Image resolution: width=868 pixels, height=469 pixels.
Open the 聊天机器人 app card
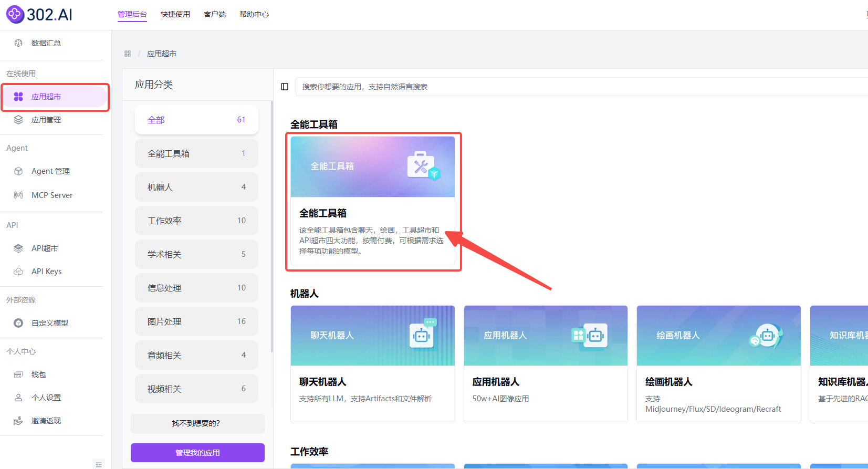(x=373, y=364)
